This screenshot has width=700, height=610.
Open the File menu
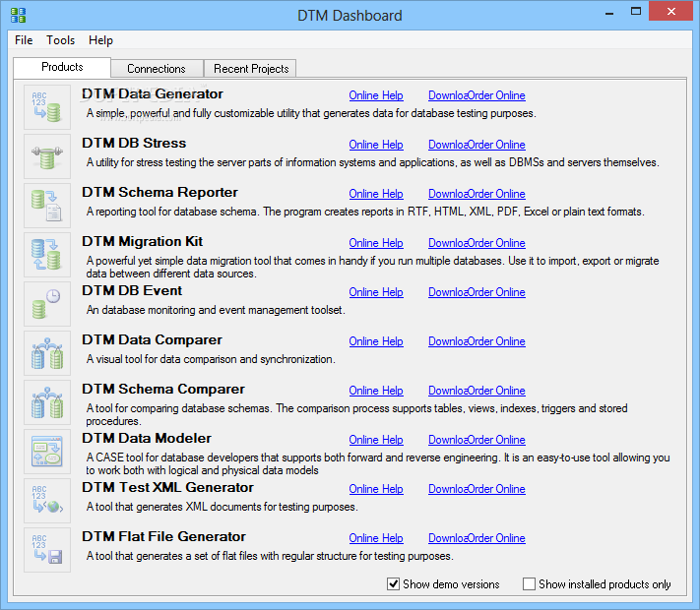pyautogui.click(x=24, y=40)
